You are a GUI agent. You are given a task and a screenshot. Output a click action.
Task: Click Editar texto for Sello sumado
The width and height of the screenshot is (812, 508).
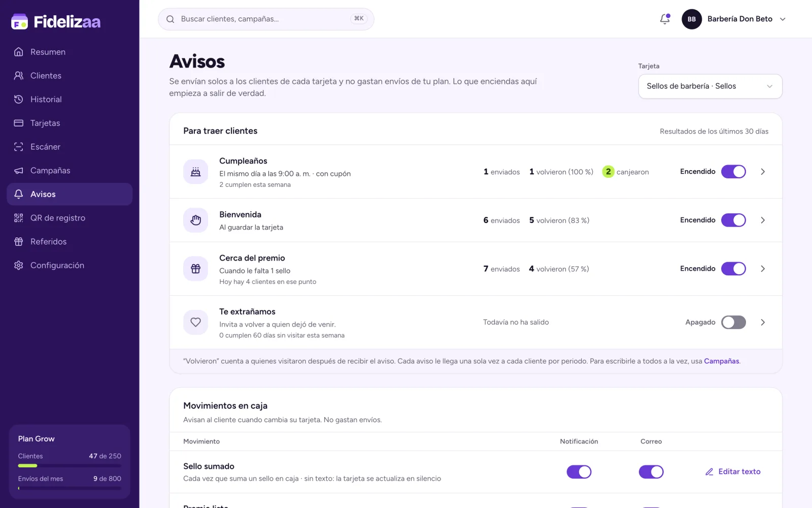coord(733,472)
